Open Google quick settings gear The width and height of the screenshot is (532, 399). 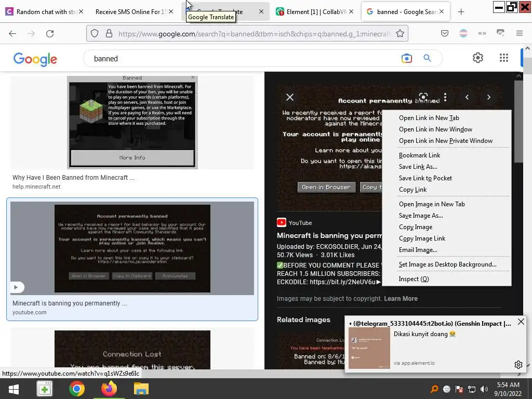click(x=478, y=58)
